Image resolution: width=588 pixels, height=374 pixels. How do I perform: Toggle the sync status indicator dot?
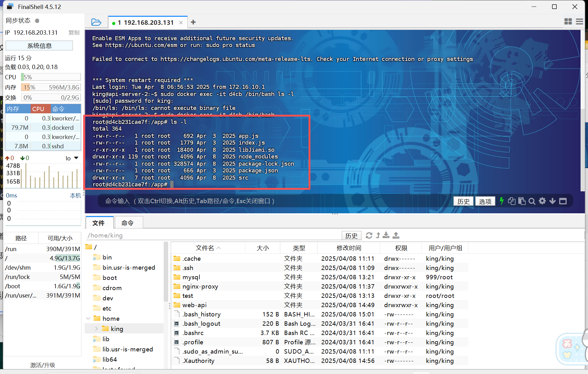pyautogui.click(x=37, y=21)
